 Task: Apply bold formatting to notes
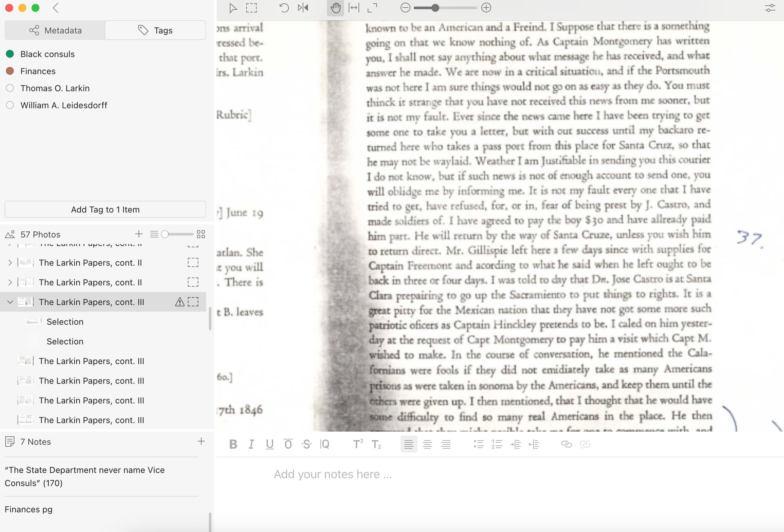(x=233, y=444)
